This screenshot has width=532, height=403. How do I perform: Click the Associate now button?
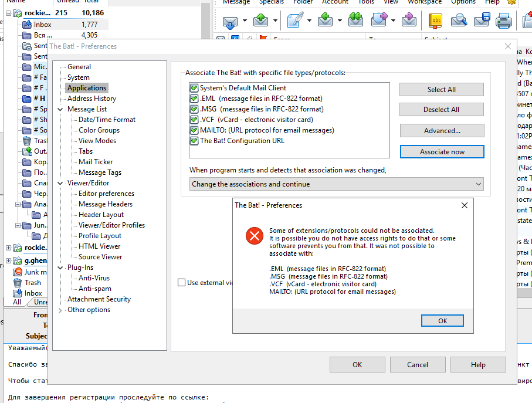[442, 151]
